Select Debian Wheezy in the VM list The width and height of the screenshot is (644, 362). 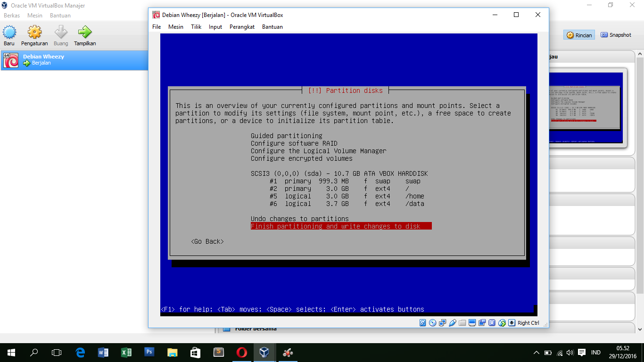[74, 60]
